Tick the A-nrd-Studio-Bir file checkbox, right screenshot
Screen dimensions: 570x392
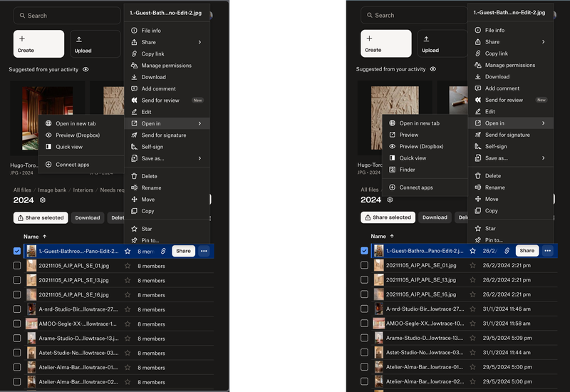coord(364,309)
